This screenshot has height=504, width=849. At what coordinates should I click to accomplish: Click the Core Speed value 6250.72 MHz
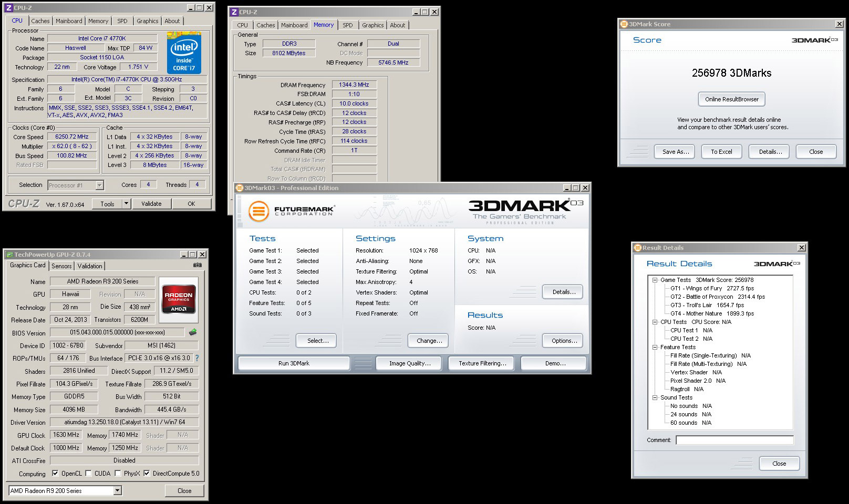pos(72,136)
